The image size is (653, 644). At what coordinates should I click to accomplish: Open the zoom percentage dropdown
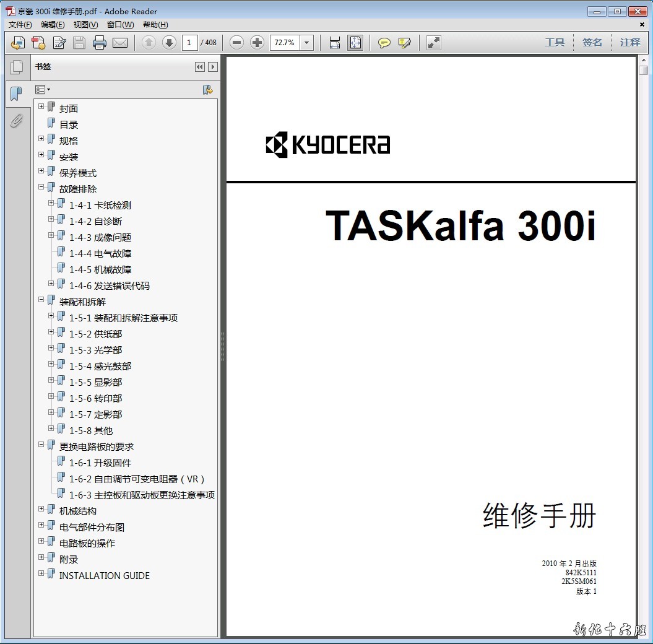point(307,43)
